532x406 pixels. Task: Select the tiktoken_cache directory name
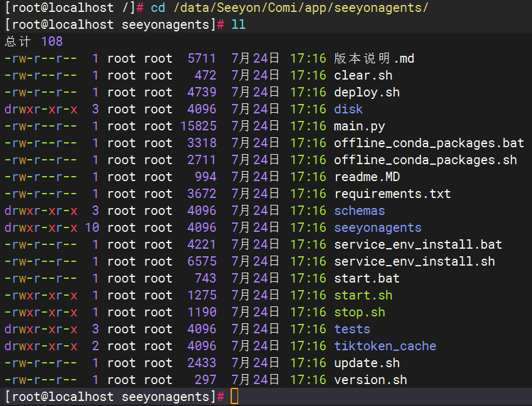pyautogui.click(x=385, y=346)
